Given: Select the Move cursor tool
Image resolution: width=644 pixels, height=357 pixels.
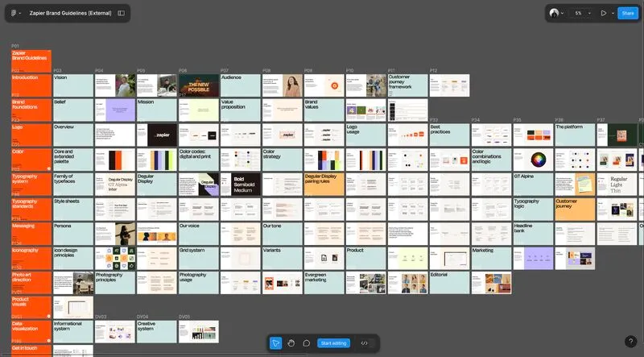Looking at the screenshot, I should tap(275, 343).
